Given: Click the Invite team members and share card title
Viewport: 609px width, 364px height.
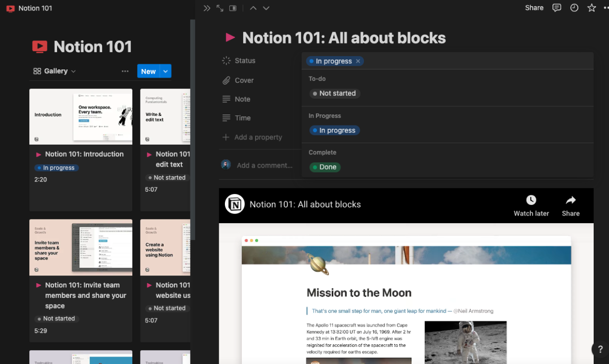Looking at the screenshot, I should click(85, 296).
